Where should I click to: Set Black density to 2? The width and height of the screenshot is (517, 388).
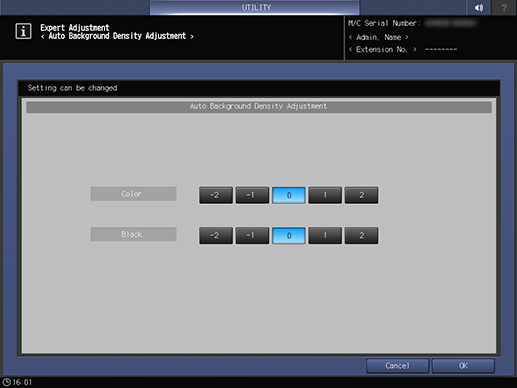click(361, 236)
